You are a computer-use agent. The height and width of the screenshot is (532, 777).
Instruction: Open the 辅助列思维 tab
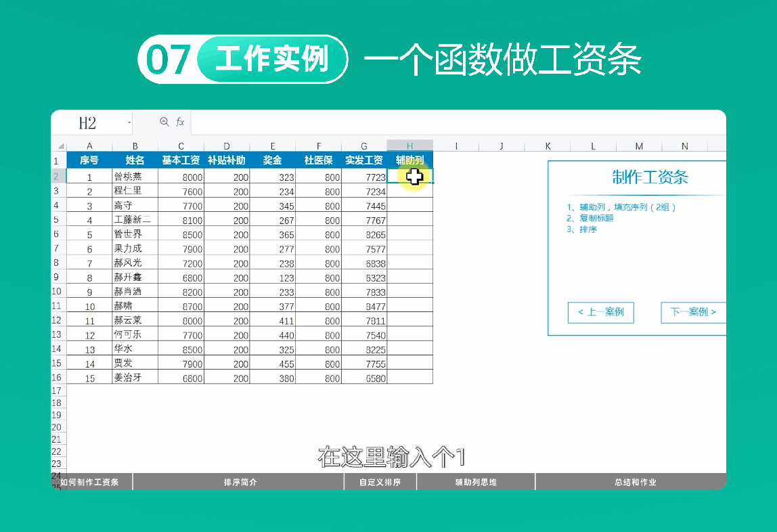(x=476, y=482)
